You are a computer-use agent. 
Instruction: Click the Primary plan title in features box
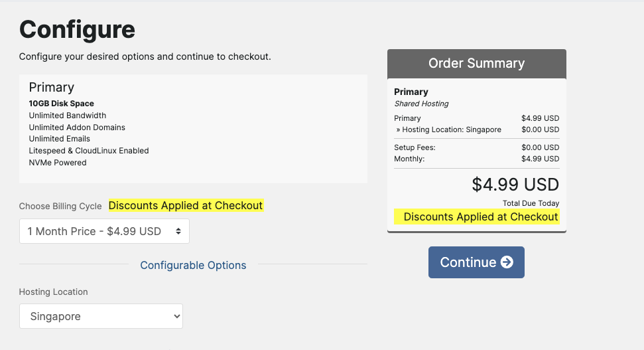(51, 87)
